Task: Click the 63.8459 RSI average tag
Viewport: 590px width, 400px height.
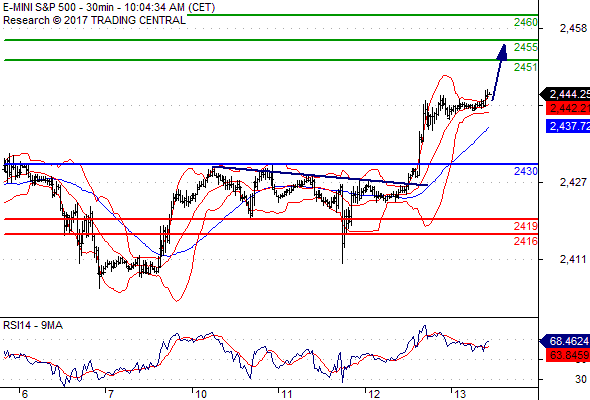Action: [x=568, y=355]
